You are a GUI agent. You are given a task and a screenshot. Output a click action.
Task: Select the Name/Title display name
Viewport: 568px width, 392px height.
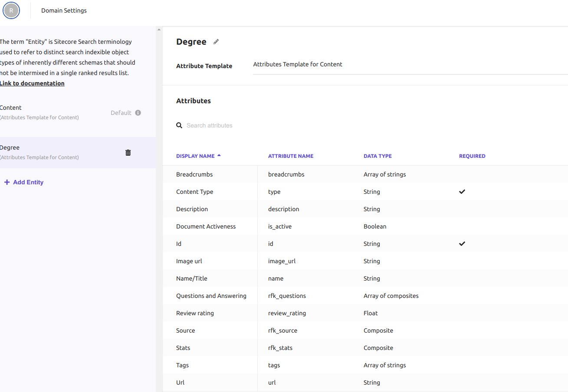192,278
